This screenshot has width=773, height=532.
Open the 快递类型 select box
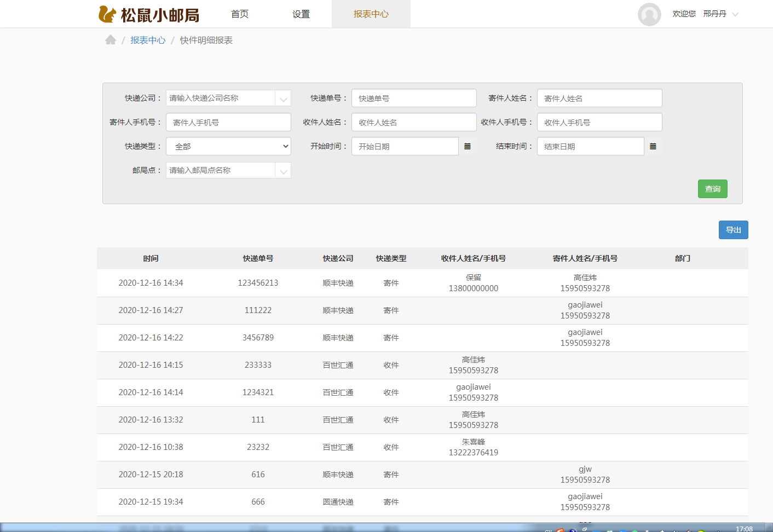point(228,146)
